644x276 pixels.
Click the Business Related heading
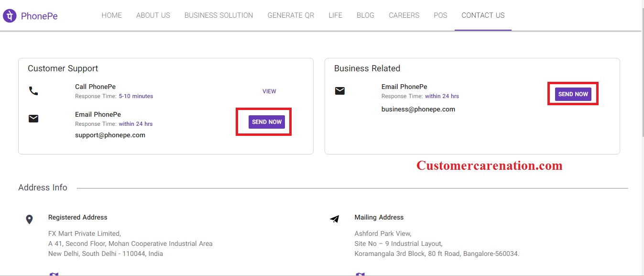click(367, 68)
